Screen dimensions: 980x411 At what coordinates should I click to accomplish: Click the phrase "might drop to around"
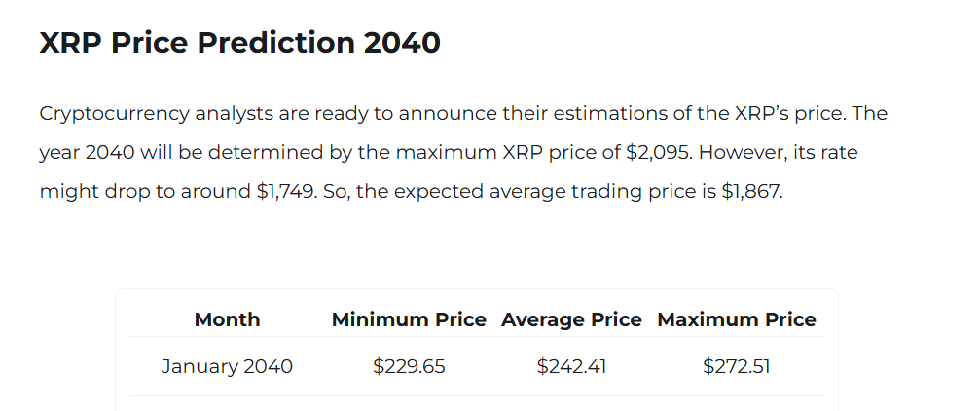point(144,191)
